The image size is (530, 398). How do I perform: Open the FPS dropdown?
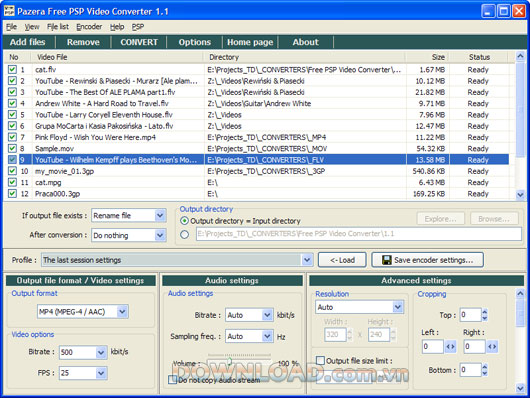click(101, 373)
